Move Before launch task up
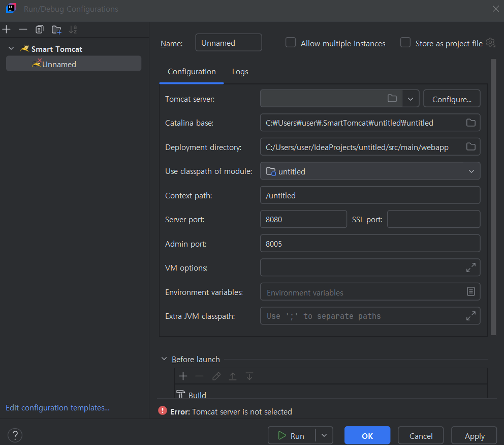The height and width of the screenshot is (445, 504). coord(233,376)
